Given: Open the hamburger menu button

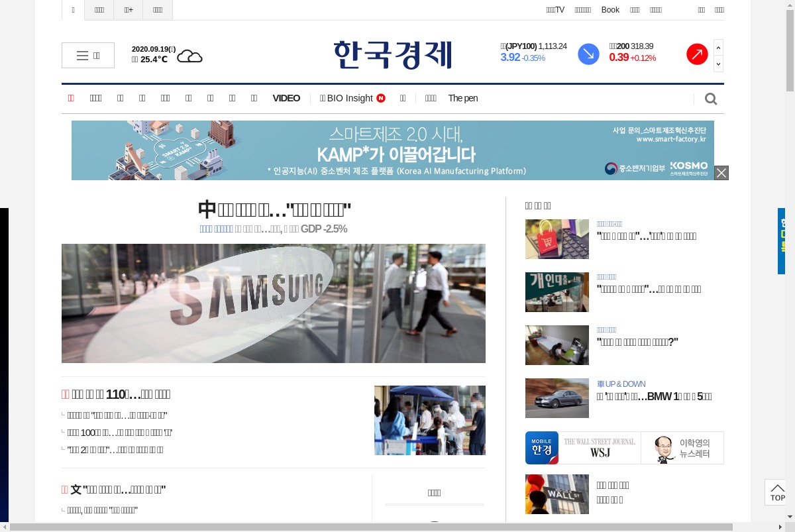Looking at the screenshot, I should point(88,56).
